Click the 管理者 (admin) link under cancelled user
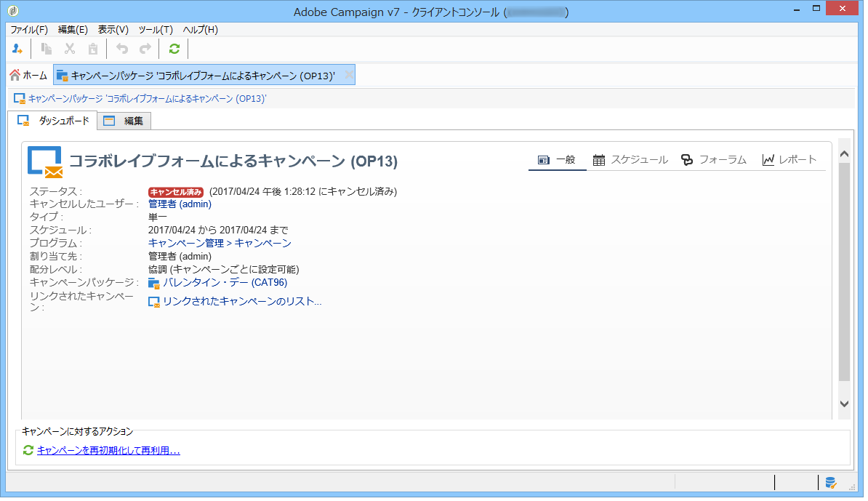 180,204
